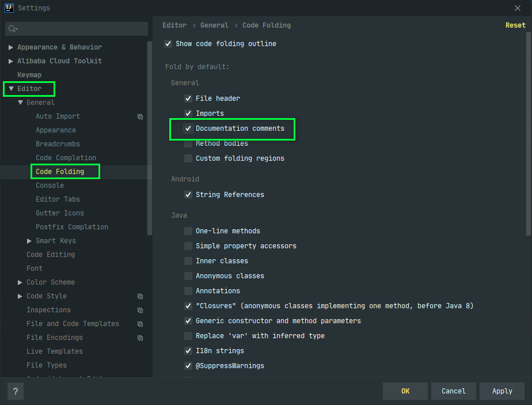Click the copy icon beside Code Style

(x=140, y=296)
